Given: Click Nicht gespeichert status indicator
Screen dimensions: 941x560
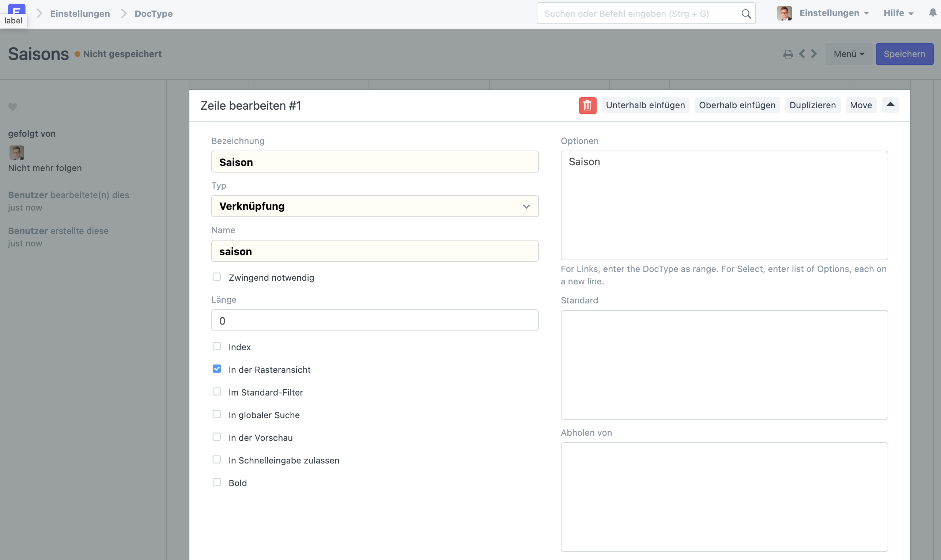Looking at the screenshot, I should [x=118, y=54].
